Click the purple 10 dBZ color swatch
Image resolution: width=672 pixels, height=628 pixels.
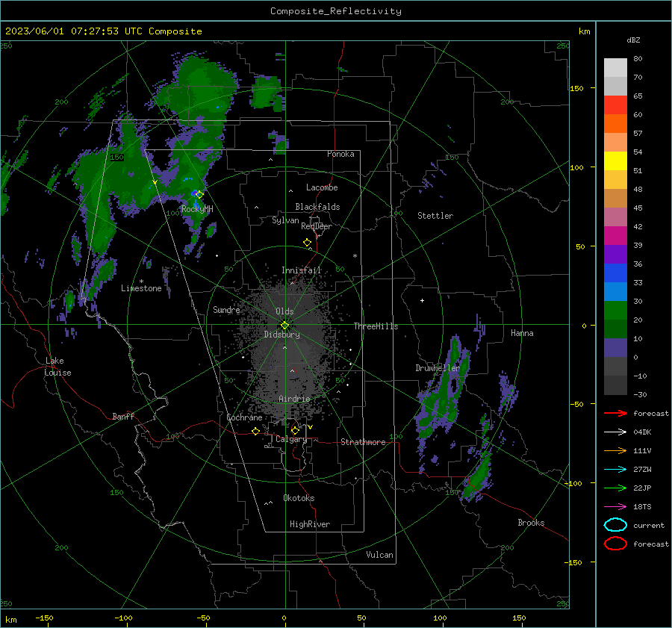click(615, 348)
